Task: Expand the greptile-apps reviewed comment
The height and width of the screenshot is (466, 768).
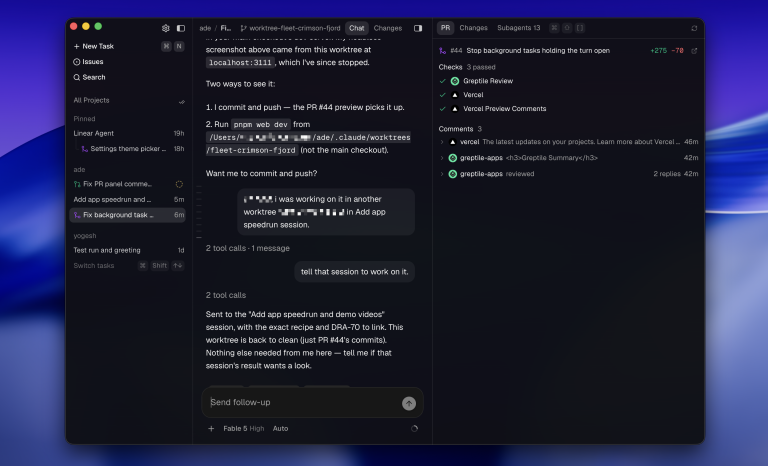Action: (442, 174)
